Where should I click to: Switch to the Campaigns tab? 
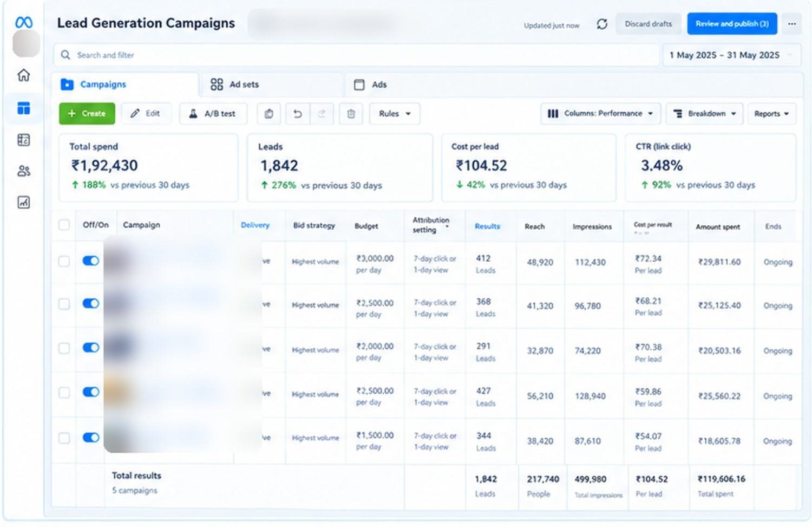point(125,84)
